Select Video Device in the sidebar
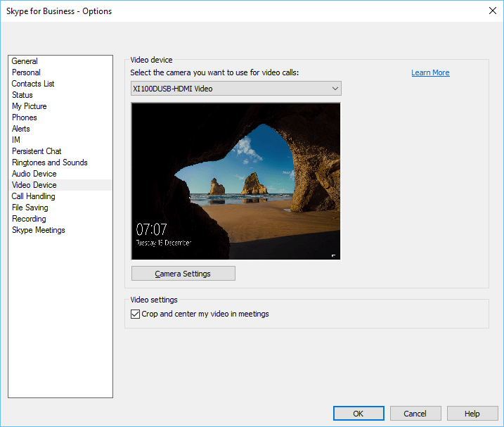Screen dimensions: 504x427 (x=60, y=185)
